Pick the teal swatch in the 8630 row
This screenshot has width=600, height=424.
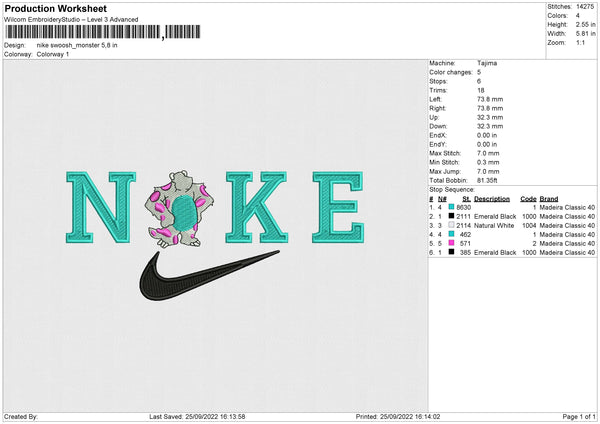[x=452, y=207]
